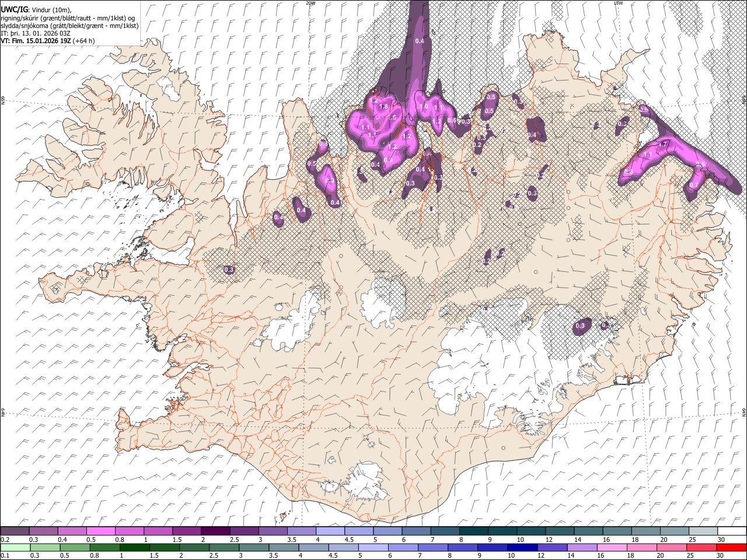Click the 0.2 label in the legend
Viewport: 747px width, 560px height.
click(x=5, y=540)
